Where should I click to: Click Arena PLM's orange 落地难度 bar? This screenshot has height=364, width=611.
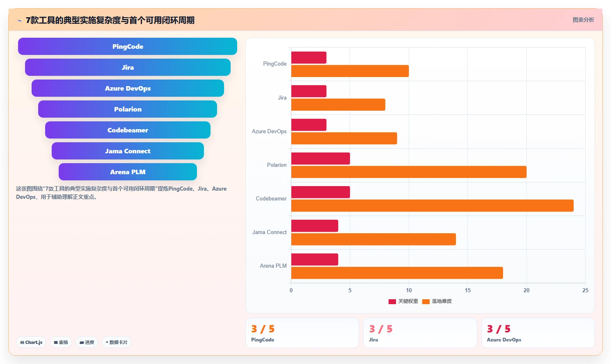(x=397, y=273)
